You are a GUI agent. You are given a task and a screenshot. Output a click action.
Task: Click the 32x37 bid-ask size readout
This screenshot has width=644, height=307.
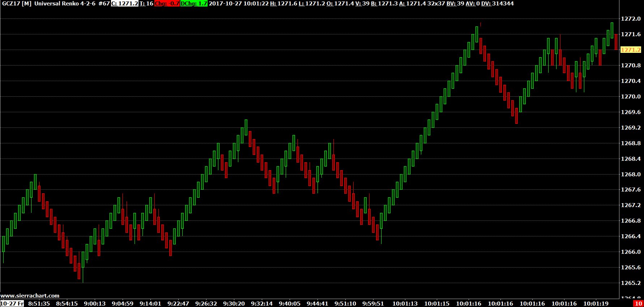point(436,4)
